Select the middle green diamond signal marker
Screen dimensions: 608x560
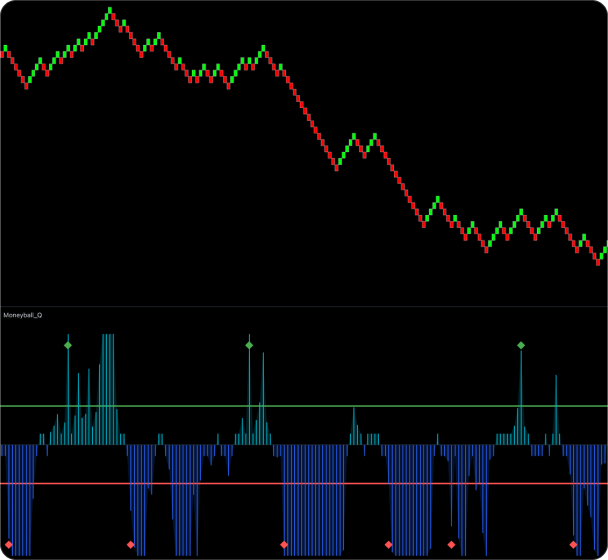249,345
